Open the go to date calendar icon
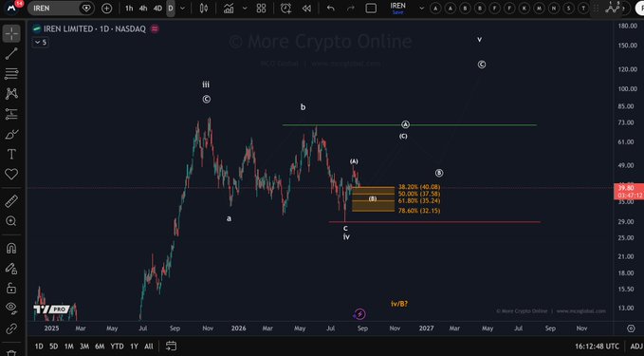The width and height of the screenshot is (644, 356). point(172,347)
